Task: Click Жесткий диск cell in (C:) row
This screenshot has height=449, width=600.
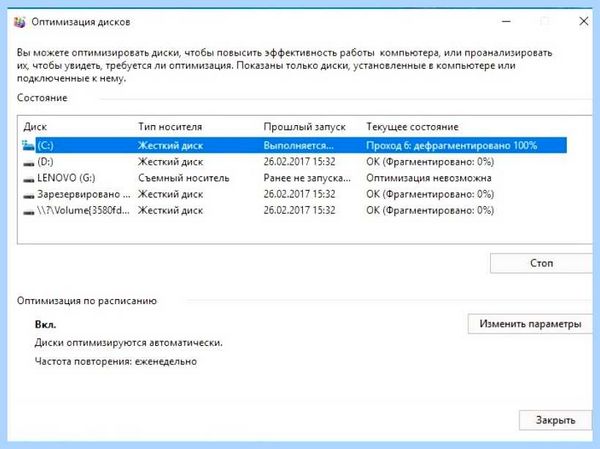Action: tap(170, 145)
